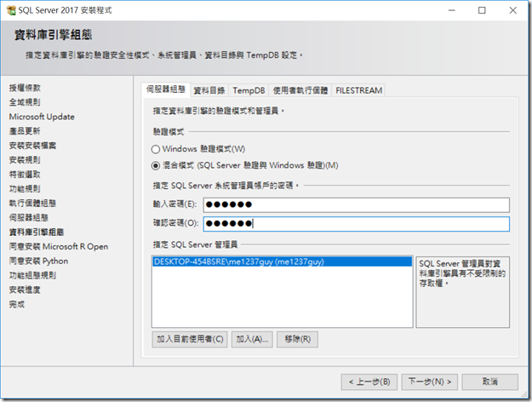
Task: Click 特徵選取 step in sidebar
Action: click(x=25, y=175)
